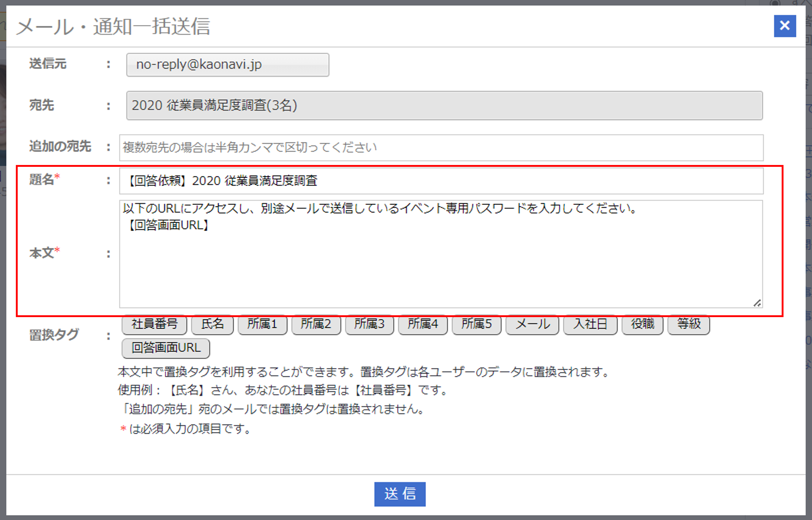This screenshot has width=812, height=520.
Task: Insert the 所属4 tag
Action: pyautogui.click(x=423, y=324)
